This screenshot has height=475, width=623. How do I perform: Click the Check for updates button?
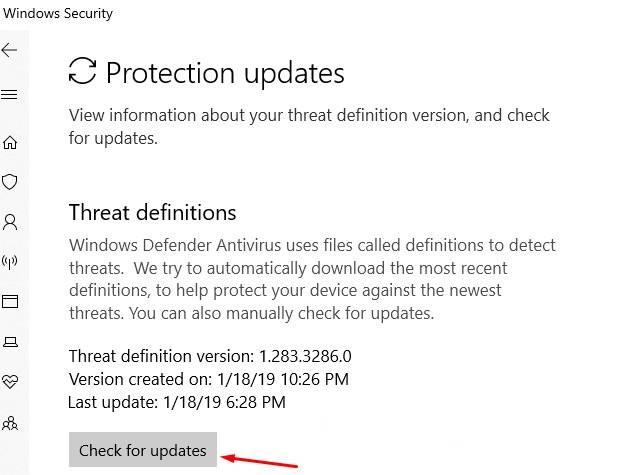[x=143, y=450]
